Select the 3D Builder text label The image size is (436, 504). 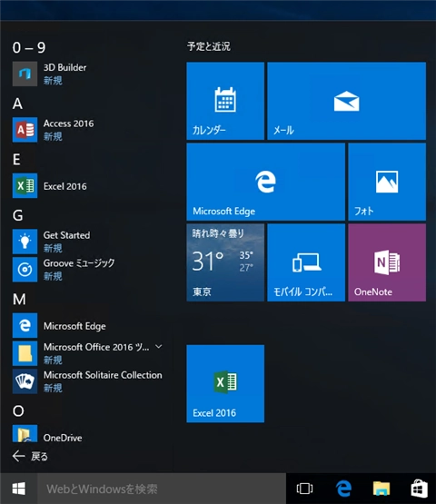tap(65, 67)
